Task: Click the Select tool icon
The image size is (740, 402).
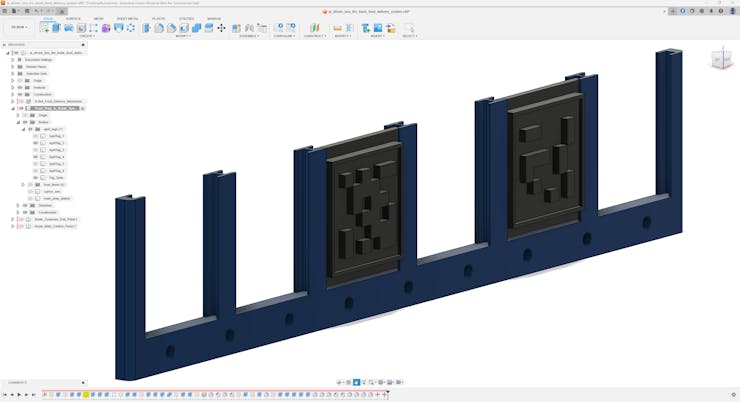Action: click(408, 28)
